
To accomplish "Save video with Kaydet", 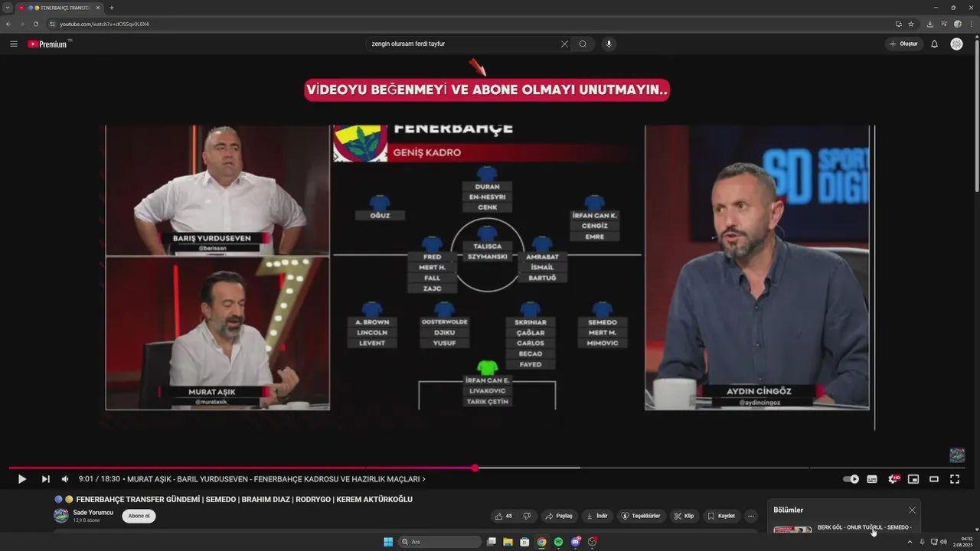I will coord(721,516).
